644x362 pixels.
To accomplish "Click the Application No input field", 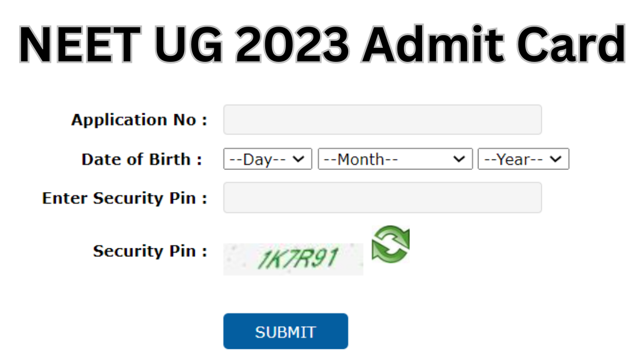I will [382, 120].
